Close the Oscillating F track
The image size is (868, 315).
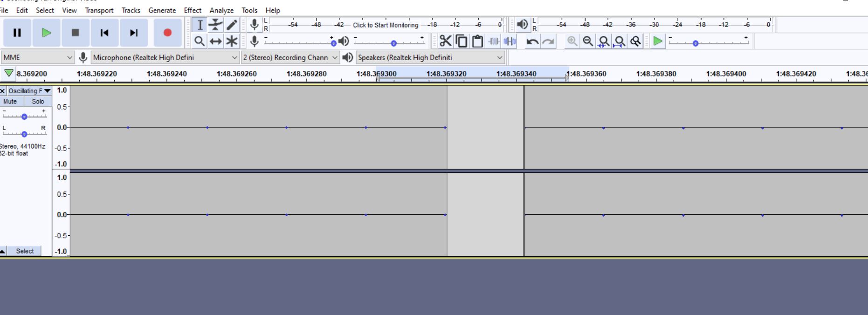(x=3, y=91)
